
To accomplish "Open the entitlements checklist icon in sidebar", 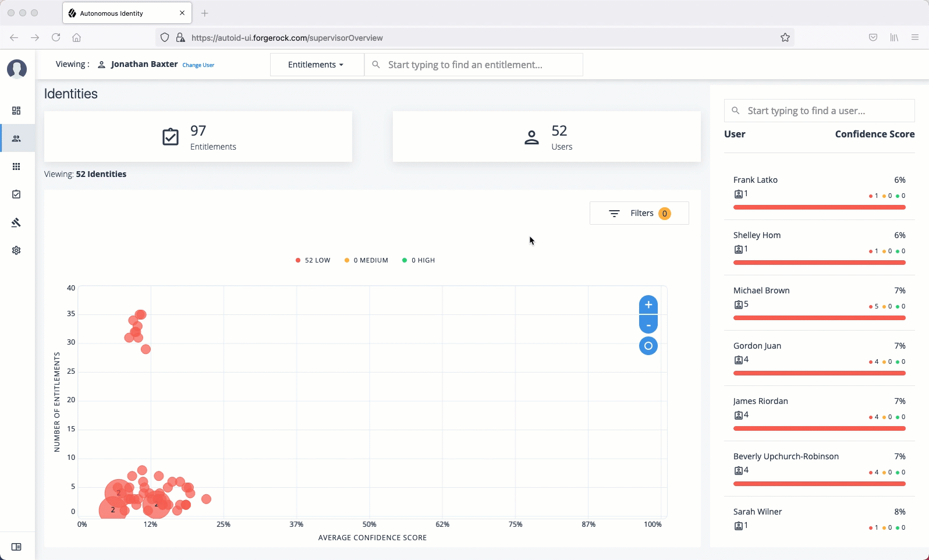I will (x=16, y=194).
